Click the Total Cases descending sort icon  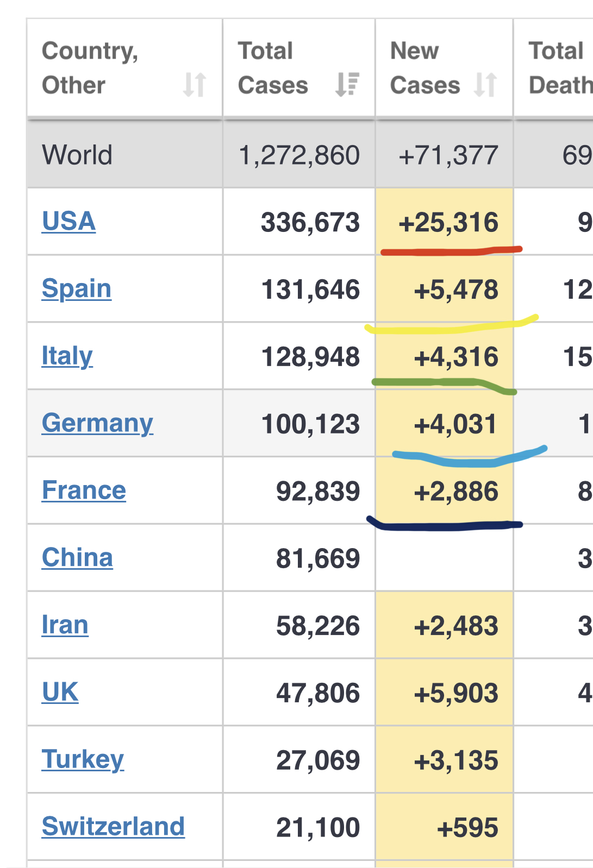(347, 85)
